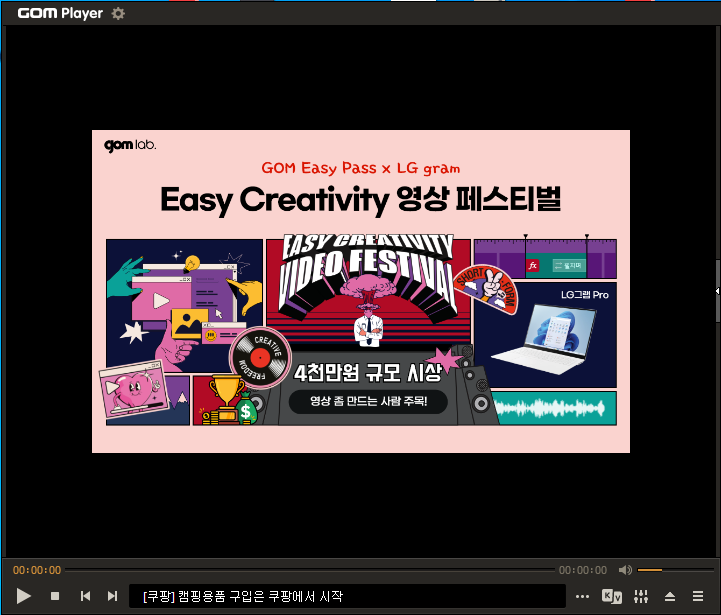Screen dimensions: 721x615
Task: Open the three-dots more options menu
Action: click(x=582, y=597)
